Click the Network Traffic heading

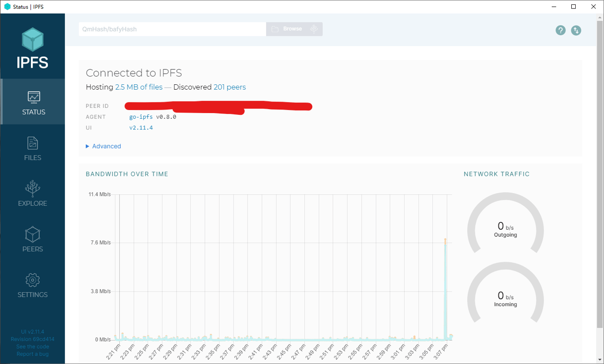click(x=497, y=174)
